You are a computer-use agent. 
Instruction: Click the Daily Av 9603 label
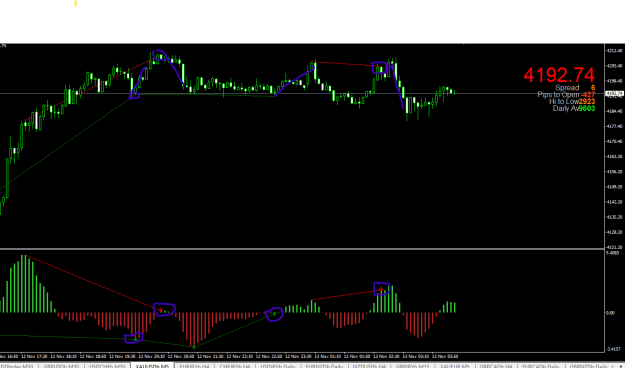point(574,108)
